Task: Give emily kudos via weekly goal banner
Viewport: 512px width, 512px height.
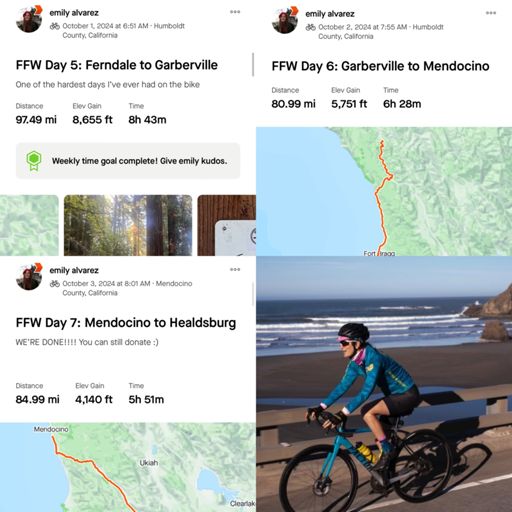Action: [128, 161]
